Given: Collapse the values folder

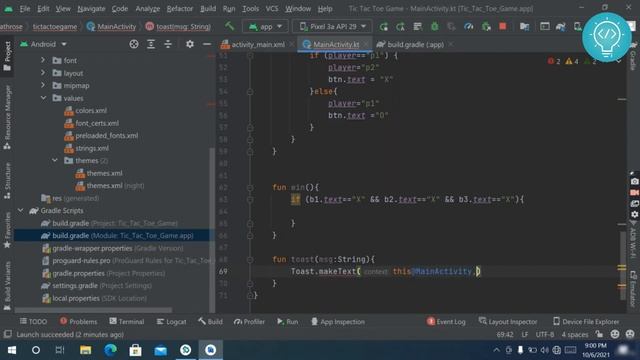Looking at the screenshot, I should tap(43, 98).
